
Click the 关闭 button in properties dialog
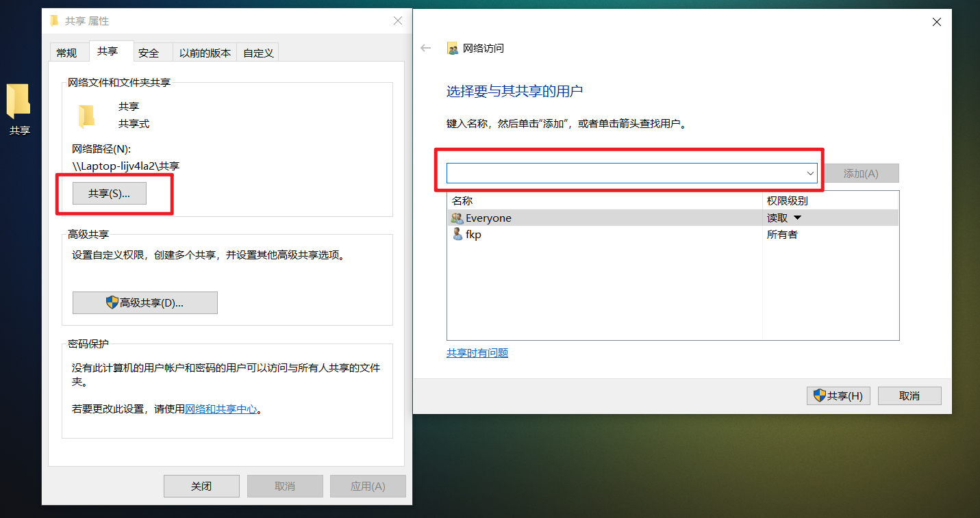(201, 487)
